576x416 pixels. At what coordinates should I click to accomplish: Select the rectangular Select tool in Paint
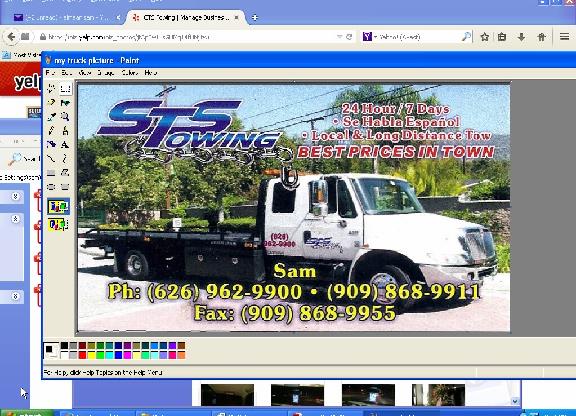(65, 89)
